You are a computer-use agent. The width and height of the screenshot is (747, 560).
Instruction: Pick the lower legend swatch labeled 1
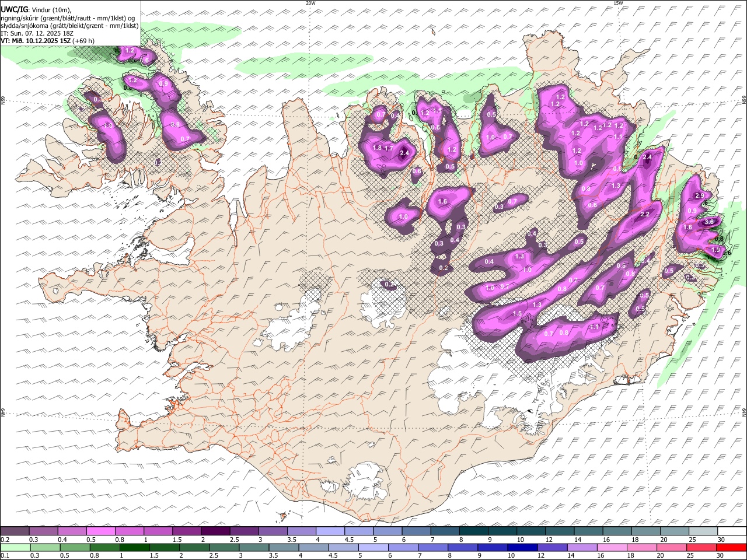(x=134, y=547)
